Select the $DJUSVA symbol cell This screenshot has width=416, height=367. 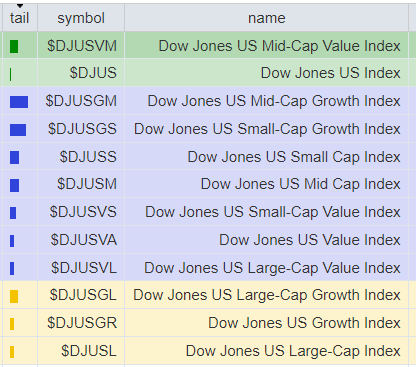[x=81, y=240]
